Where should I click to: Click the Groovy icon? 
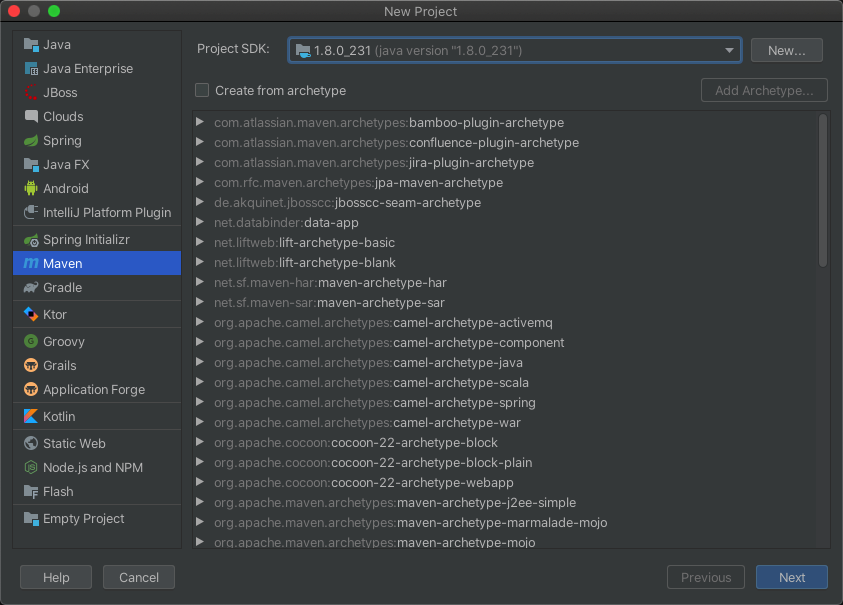point(31,341)
